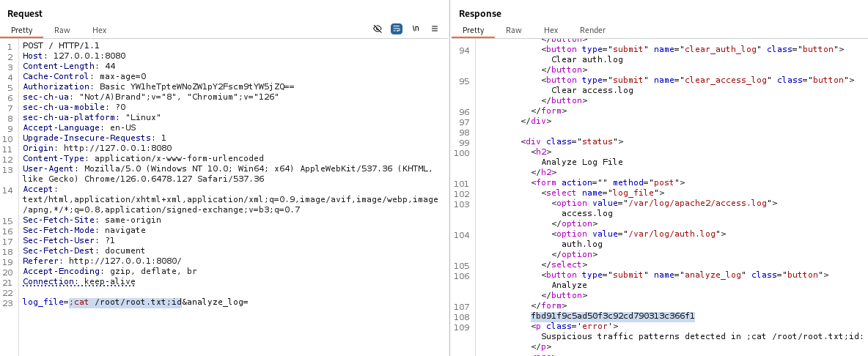
Task: Toggle show non-printable characters \n icon
Action: [x=415, y=29]
